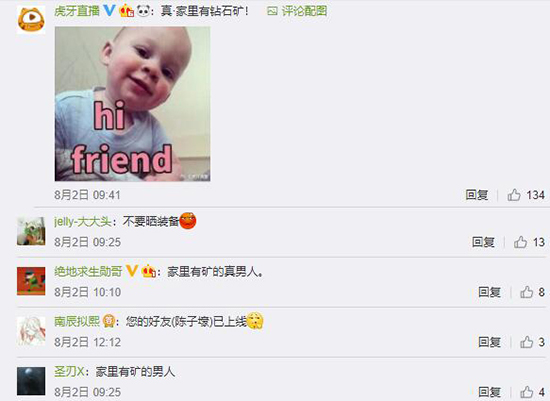Open 圣刃X username link
This screenshot has height=401, width=550.
point(69,372)
